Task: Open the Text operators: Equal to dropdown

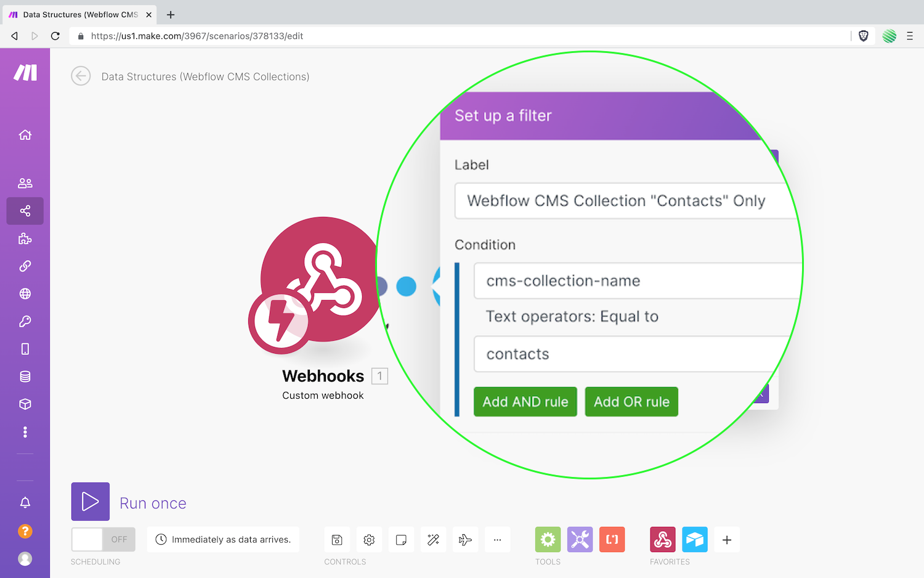Action: [572, 317]
